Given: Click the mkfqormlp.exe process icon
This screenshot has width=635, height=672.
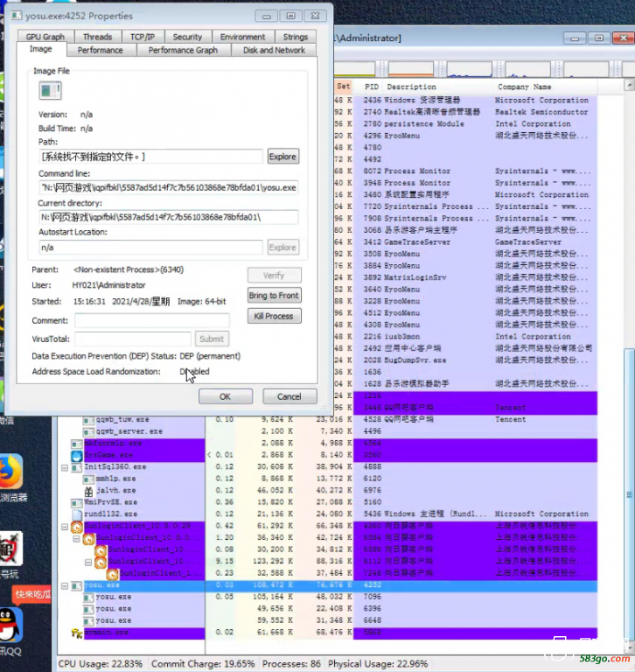Looking at the screenshot, I should (77, 444).
